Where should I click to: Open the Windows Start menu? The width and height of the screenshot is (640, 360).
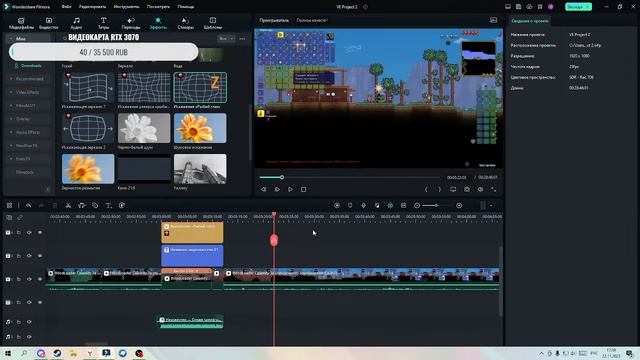pos(8,353)
